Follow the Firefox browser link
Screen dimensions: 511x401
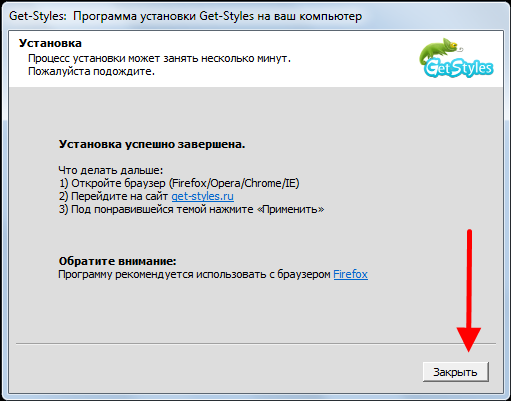(x=351, y=274)
